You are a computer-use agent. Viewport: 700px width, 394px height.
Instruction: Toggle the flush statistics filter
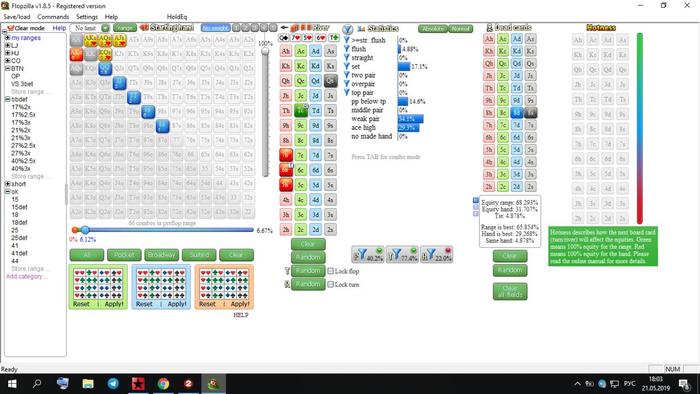[346, 49]
